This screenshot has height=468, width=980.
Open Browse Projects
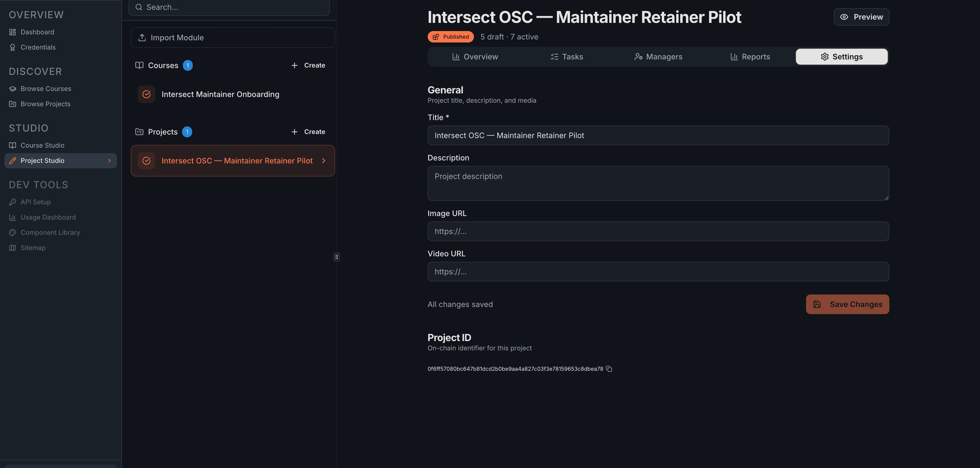45,104
